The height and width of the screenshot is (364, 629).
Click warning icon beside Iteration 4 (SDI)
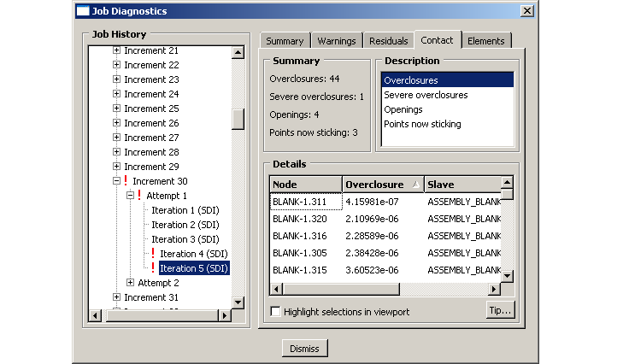[153, 254]
